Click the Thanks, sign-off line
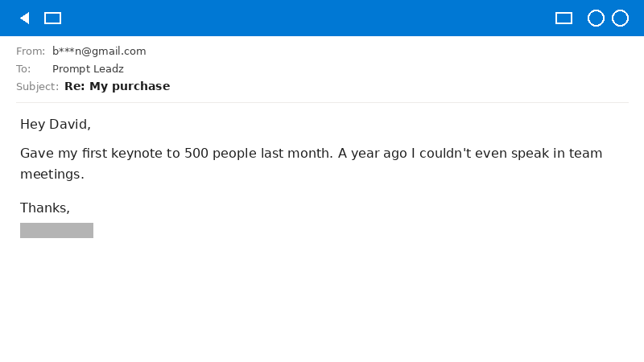This screenshot has width=644, height=362. point(45,208)
